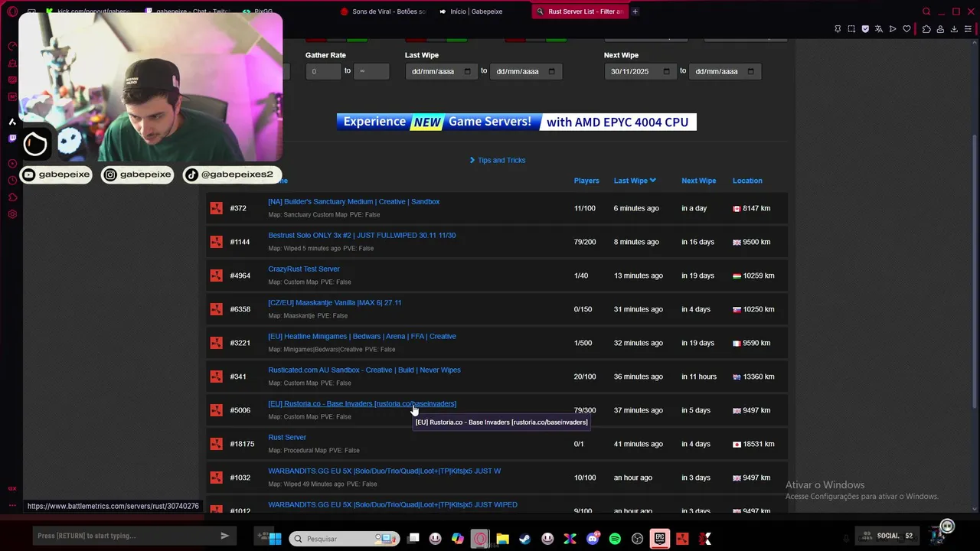980x551 pixels.
Task: Click the snapshot icon in address bar
Action: click(x=851, y=29)
